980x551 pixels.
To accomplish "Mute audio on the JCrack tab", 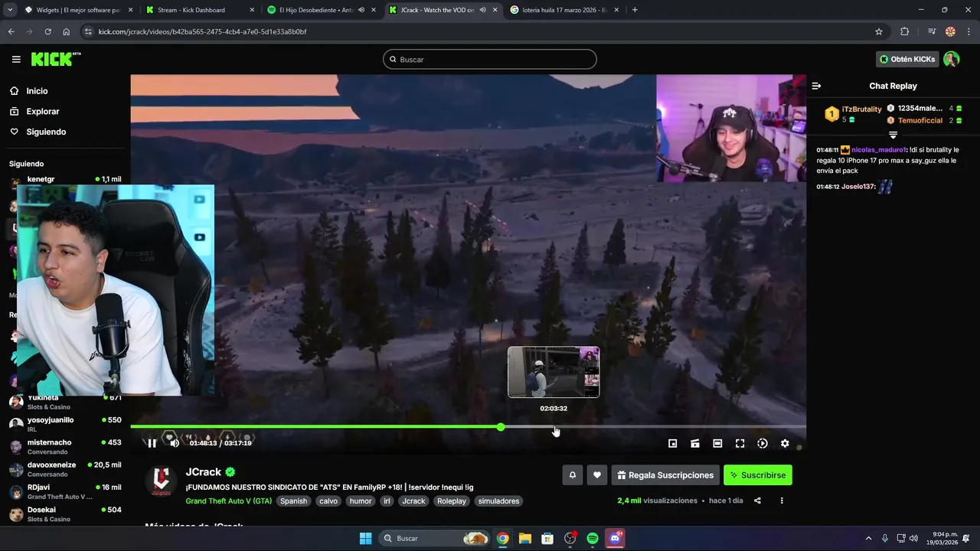I will coord(482,10).
